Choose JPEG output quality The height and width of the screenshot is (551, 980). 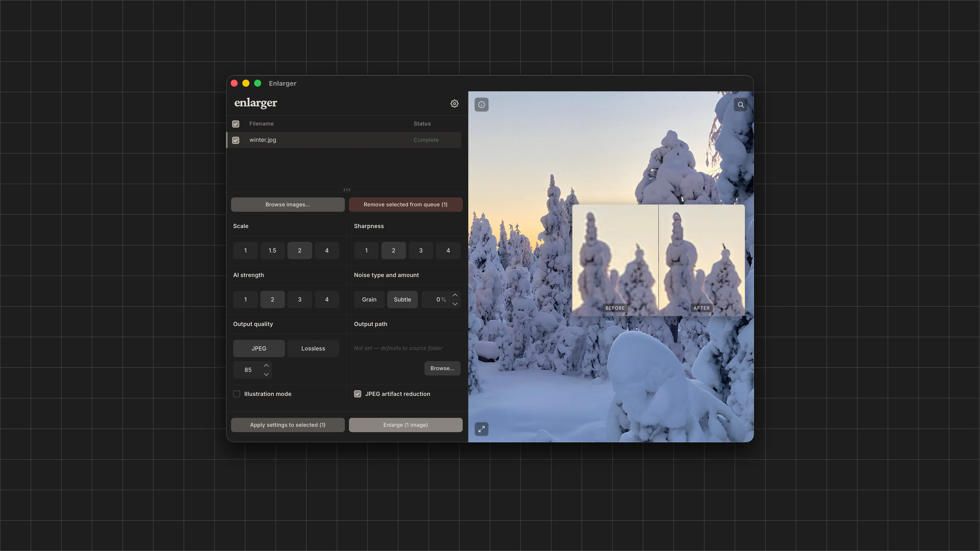(x=259, y=348)
